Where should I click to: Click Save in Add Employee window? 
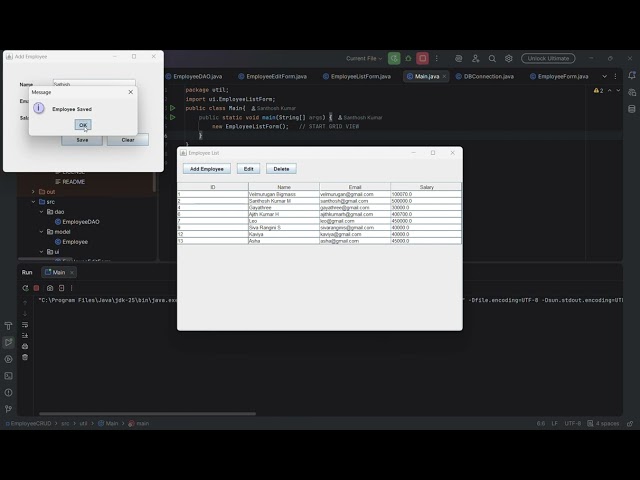82,140
